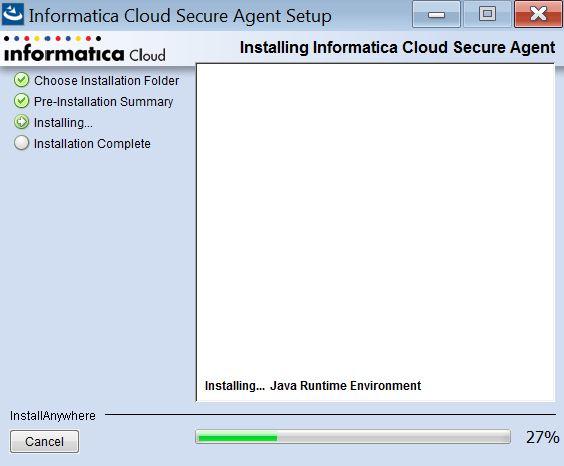Viewport: 564px width, 466px height.
Task: Click the green checkmark beside Pre-Installation Summary
Action: 22,101
